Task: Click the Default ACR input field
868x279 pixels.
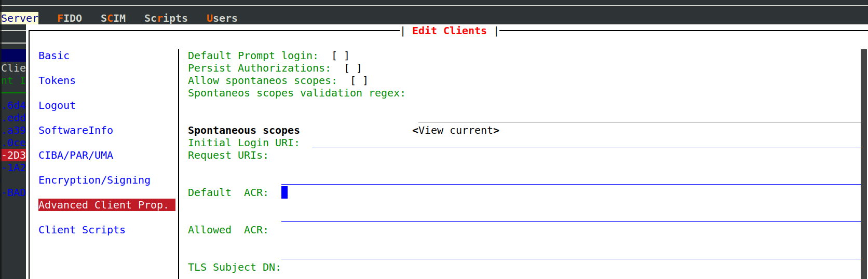Action: point(571,193)
